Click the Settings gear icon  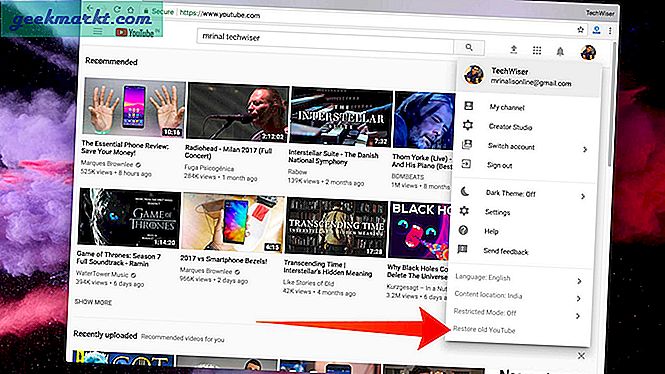[464, 211]
